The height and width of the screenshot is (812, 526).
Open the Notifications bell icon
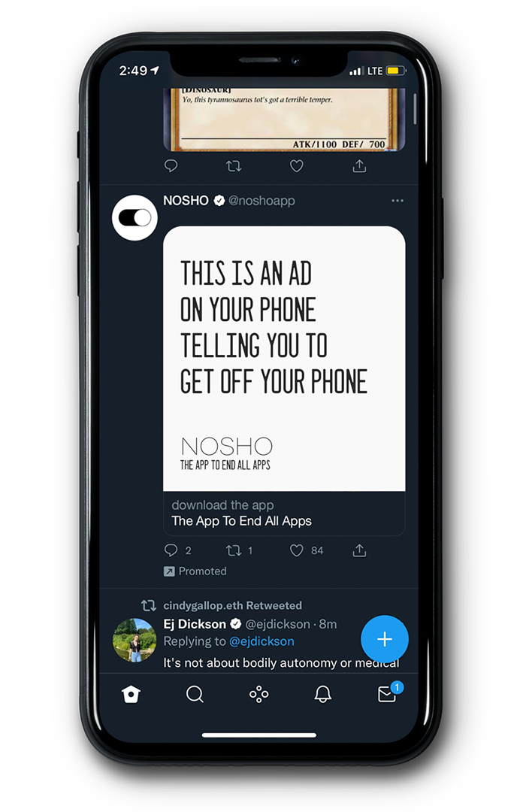(x=322, y=694)
